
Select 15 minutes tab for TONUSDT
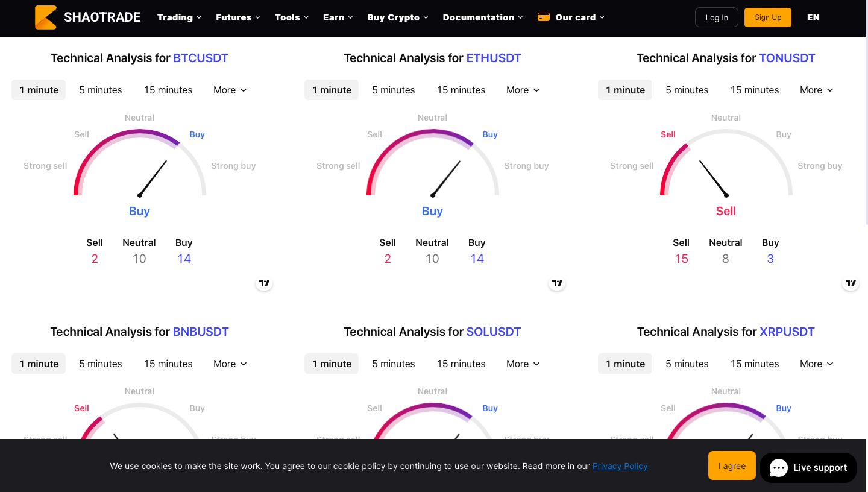[x=755, y=90]
